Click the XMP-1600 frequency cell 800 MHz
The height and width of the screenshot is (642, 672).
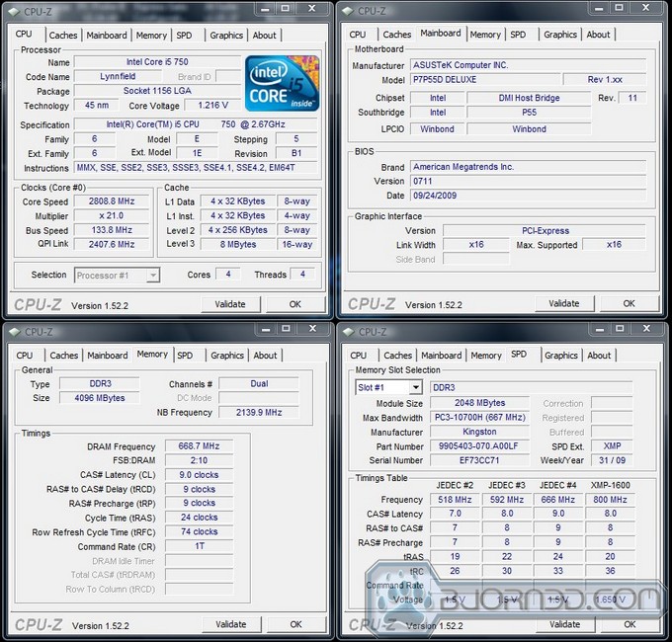tap(610, 500)
